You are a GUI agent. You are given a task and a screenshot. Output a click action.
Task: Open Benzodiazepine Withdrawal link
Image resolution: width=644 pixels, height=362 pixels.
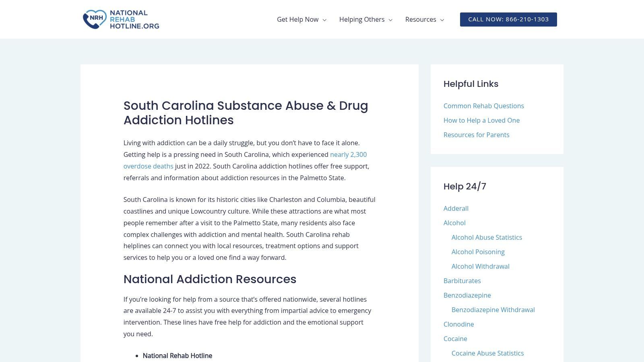(493, 310)
